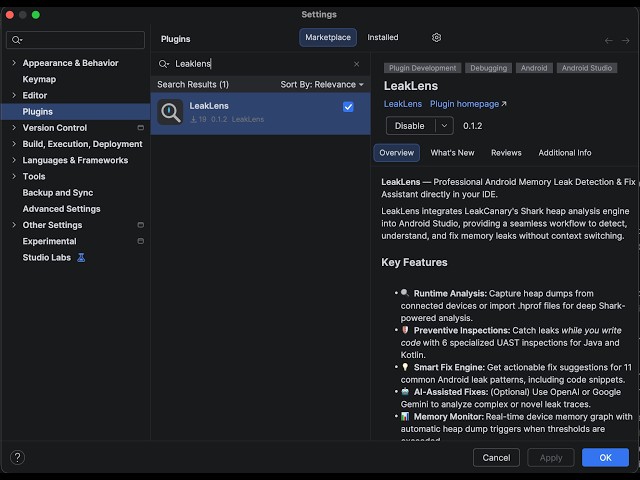This screenshot has height=480, width=640.
Task: Expand the Other Settings node
Action: (14, 225)
